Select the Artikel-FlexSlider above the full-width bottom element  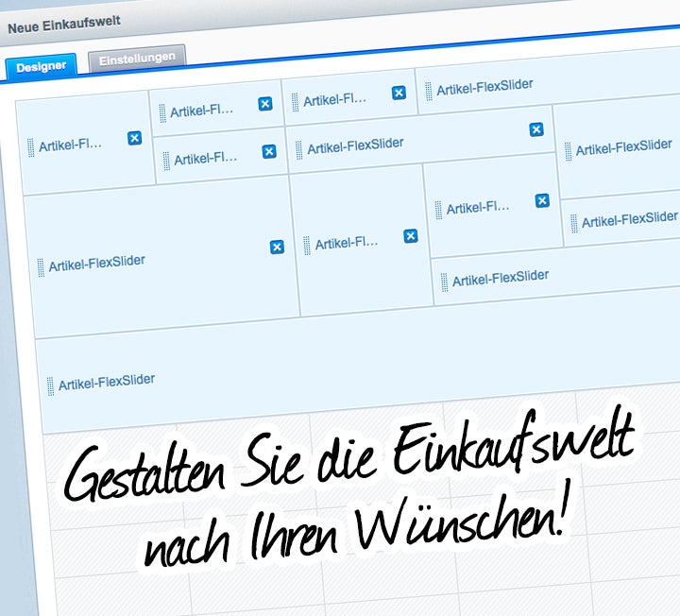pyautogui.click(x=501, y=277)
